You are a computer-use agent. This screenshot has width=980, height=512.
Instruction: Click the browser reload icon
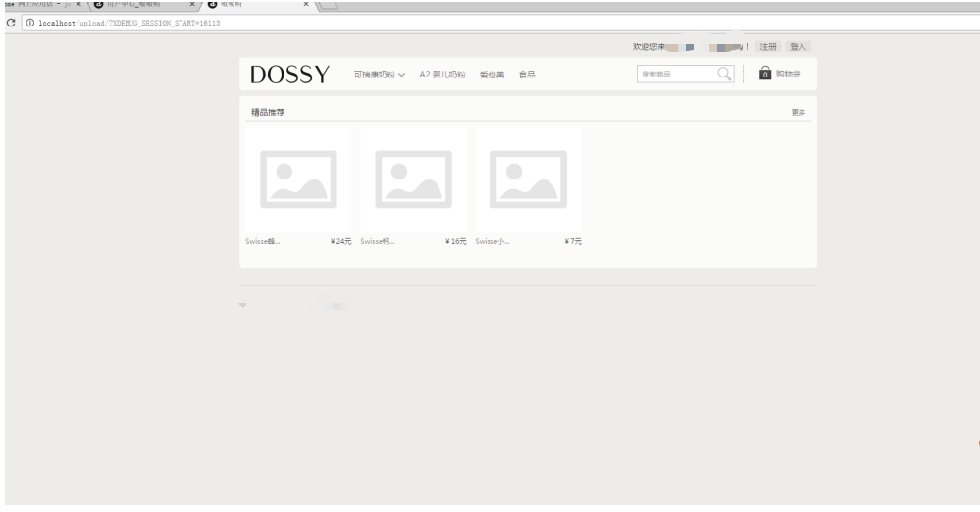[11, 23]
